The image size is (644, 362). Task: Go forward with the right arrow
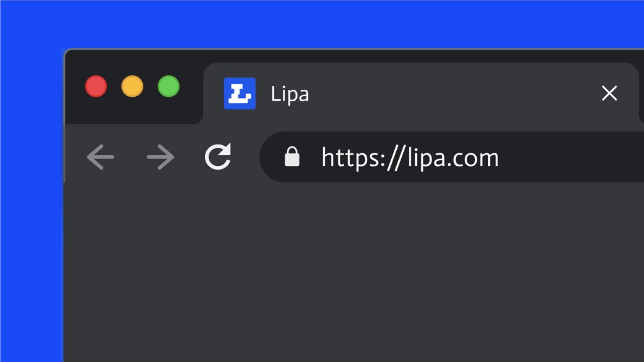[x=160, y=157]
